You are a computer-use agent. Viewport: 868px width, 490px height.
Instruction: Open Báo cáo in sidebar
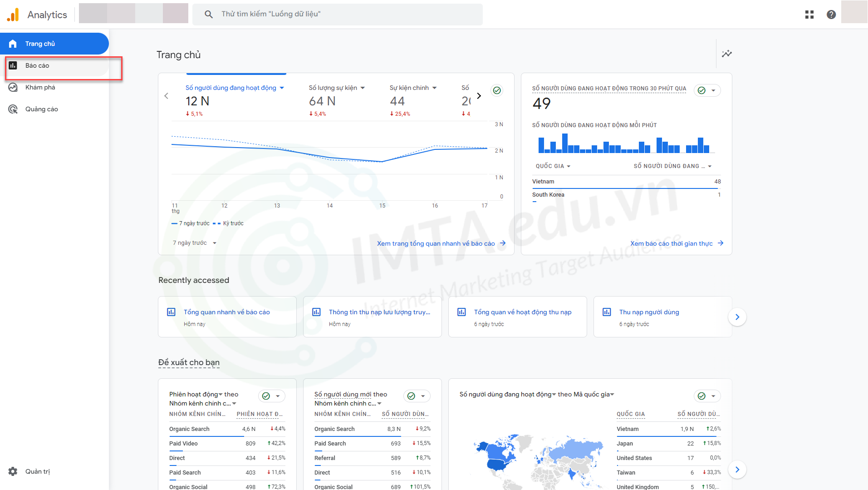[54, 65]
